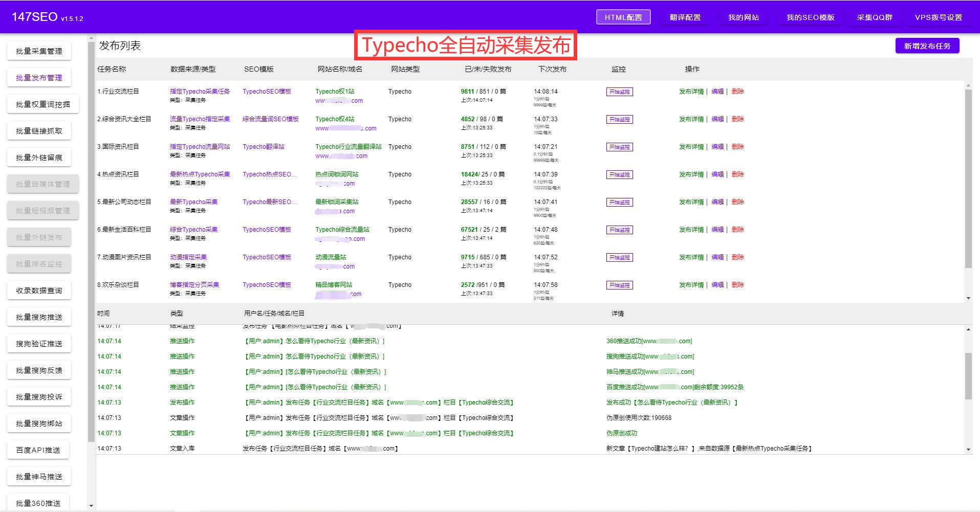Click 开始监控 for 2.综合资讯大全栏目

pos(619,120)
